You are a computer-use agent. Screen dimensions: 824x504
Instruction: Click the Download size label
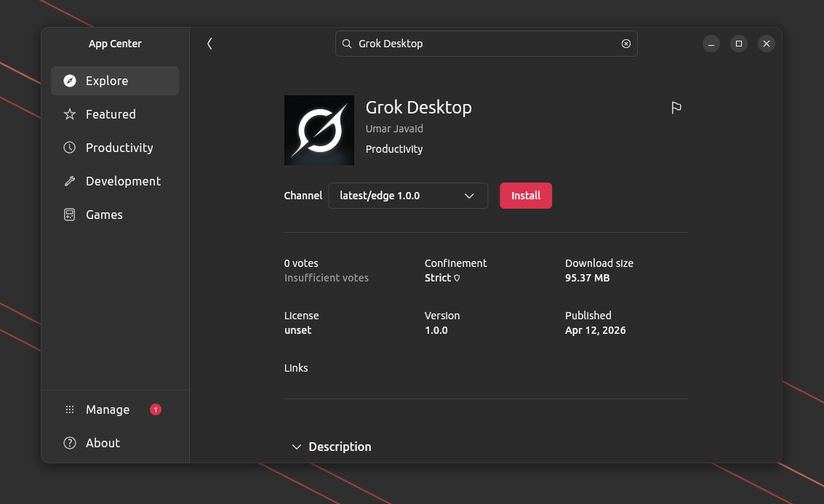(599, 263)
